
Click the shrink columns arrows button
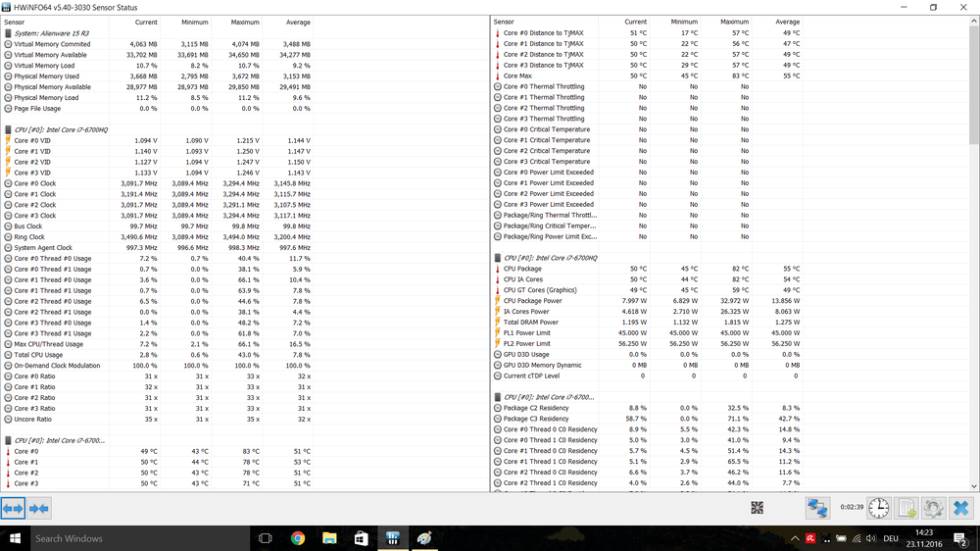click(x=39, y=508)
